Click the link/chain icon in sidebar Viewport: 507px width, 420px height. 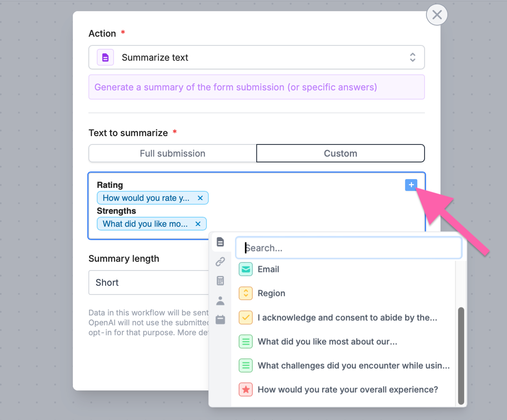[221, 262]
